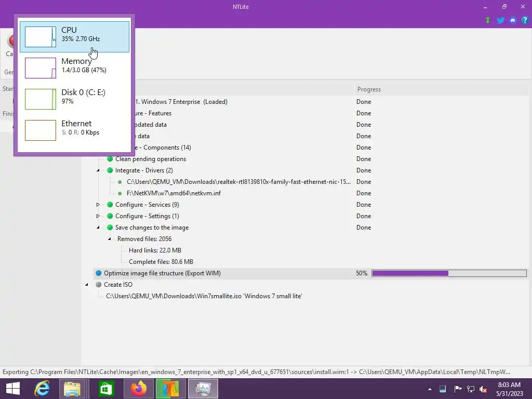Collapse the Removed files: 2056 node
This screenshot has width=532, height=399.
(110, 239)
